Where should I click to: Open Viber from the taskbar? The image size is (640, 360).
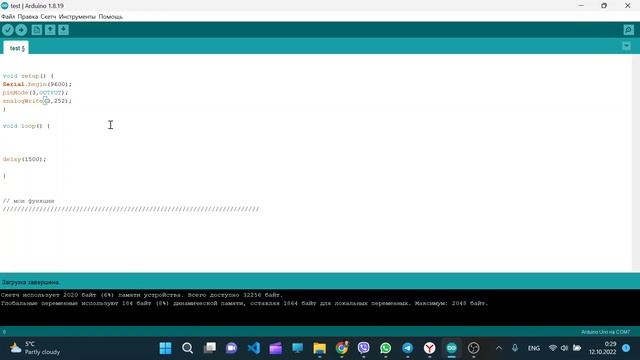(x=364, y=348)
